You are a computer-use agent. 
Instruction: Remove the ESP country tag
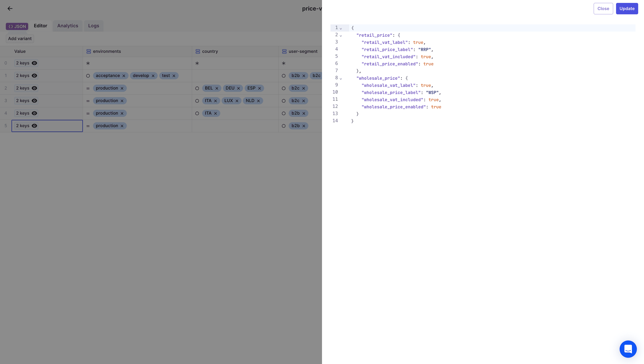tap(259, 88)
